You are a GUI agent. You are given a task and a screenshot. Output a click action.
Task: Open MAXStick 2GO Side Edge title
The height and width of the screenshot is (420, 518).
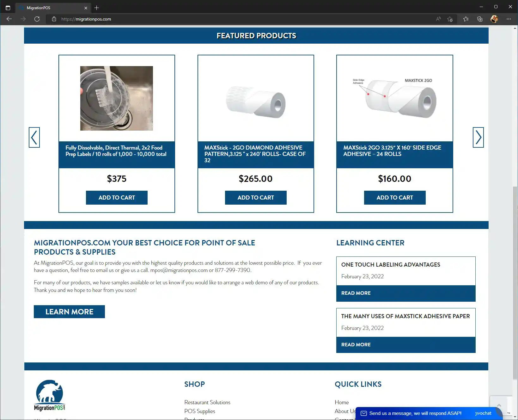[x=392, y=151]
